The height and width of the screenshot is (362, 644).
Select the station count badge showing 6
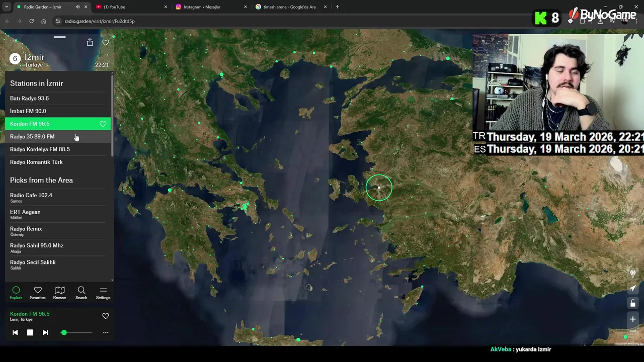pyautogui.click(x=15, y=59)
